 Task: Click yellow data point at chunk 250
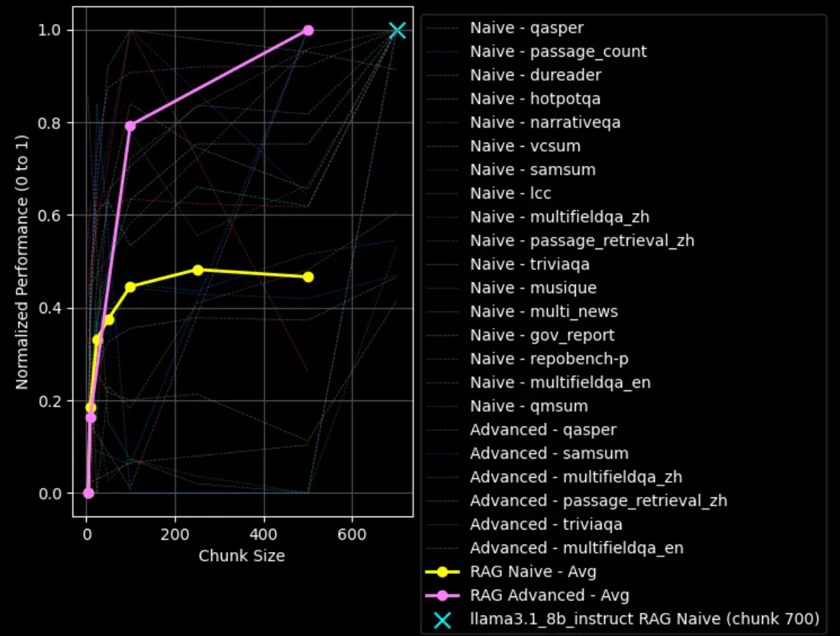(x=197, y=270)
